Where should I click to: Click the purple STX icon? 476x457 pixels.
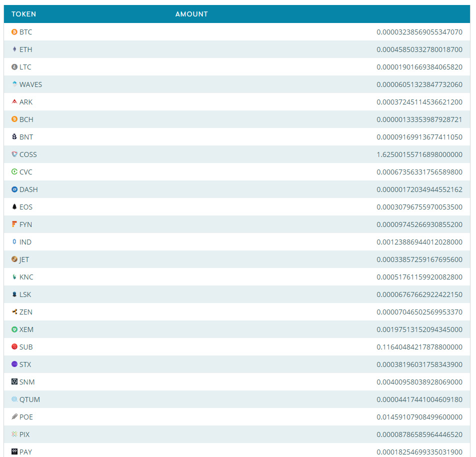[14, 364]
